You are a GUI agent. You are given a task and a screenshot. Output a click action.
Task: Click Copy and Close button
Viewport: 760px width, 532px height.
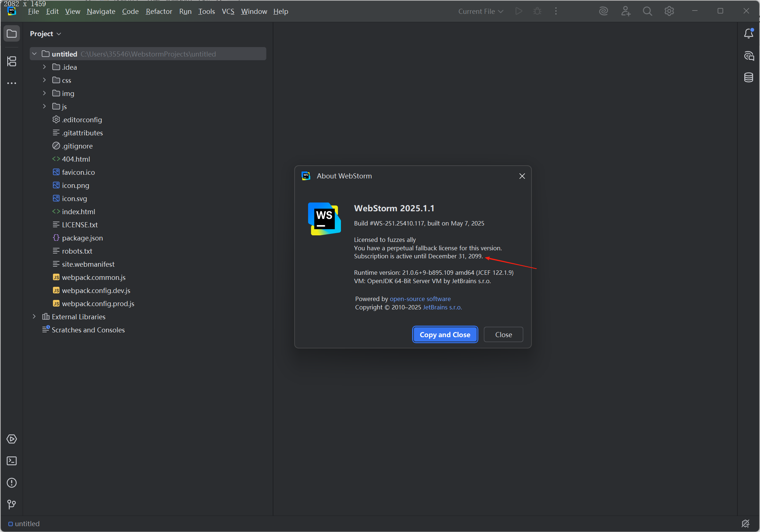pos(445,335)
